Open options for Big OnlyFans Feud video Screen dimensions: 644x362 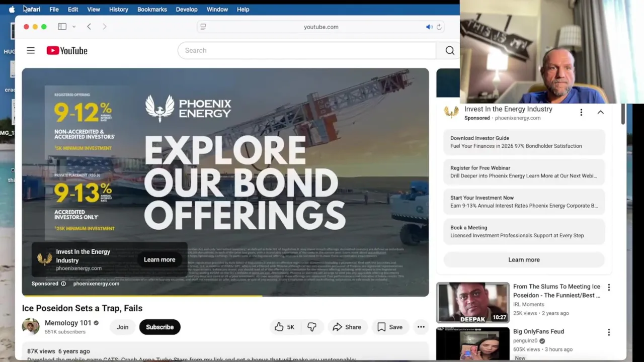coord(609,332)
